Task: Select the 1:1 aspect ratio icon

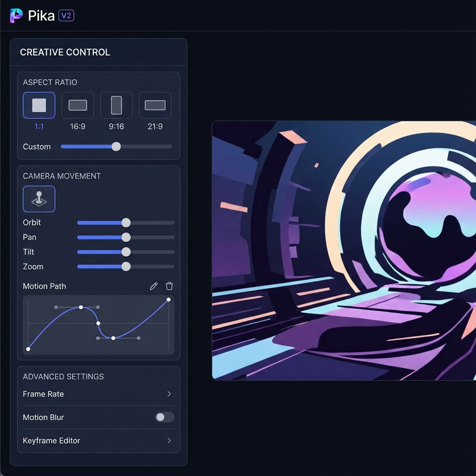Action: [x=39, y=105]
